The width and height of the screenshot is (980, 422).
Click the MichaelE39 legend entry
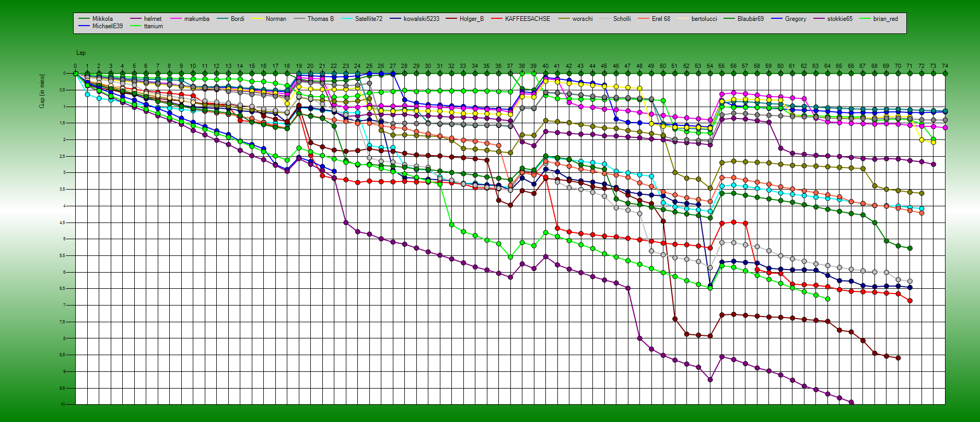point(108,26)
